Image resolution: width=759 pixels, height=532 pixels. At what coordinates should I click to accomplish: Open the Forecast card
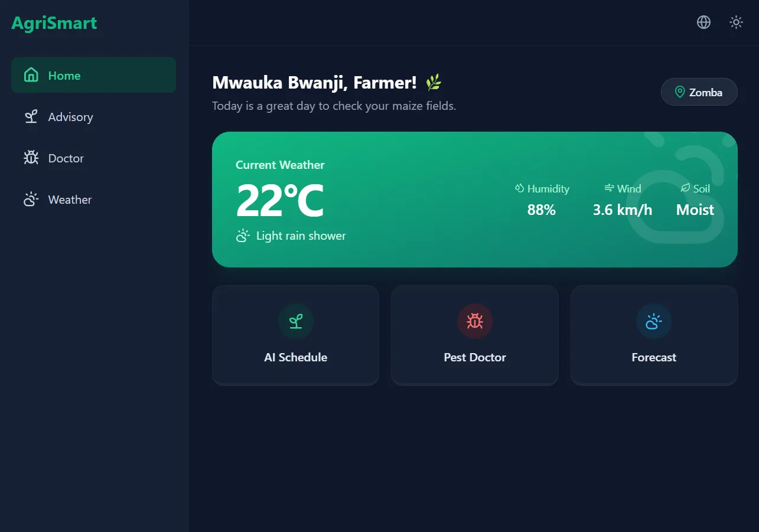pyautogui.click(x=654, y=335)
